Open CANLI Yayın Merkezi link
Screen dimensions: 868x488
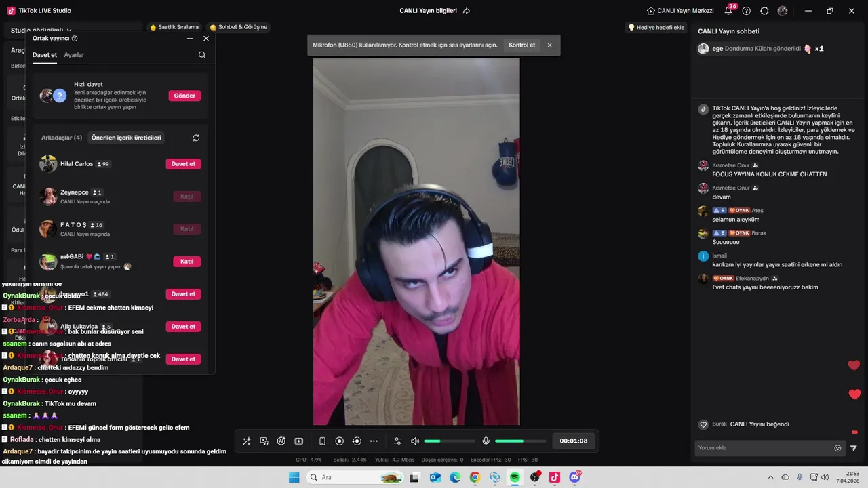click(x=681, y=11)
